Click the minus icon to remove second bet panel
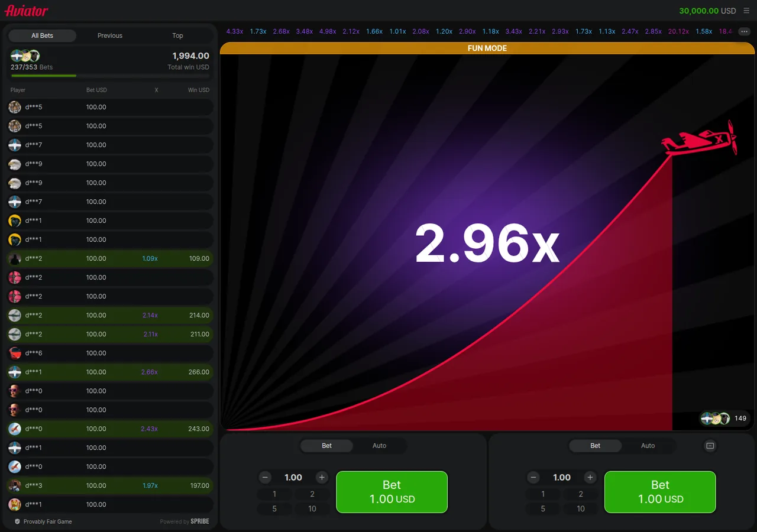 710,446
